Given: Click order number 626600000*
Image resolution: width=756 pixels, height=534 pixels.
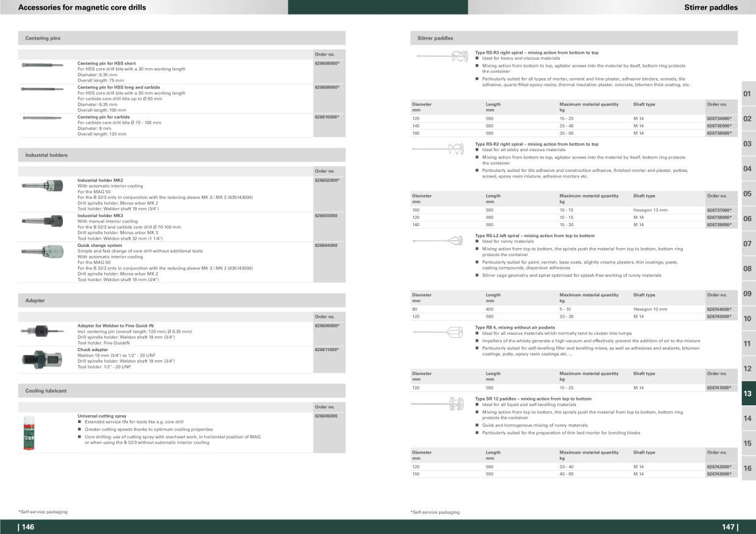Looking at the screenshot, I should (x=327, y=326).
